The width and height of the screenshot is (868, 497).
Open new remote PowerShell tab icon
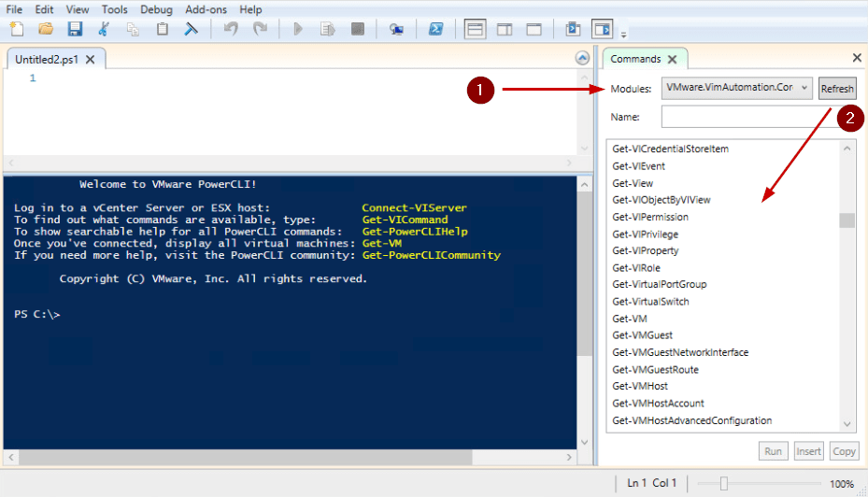coord(396,29)
